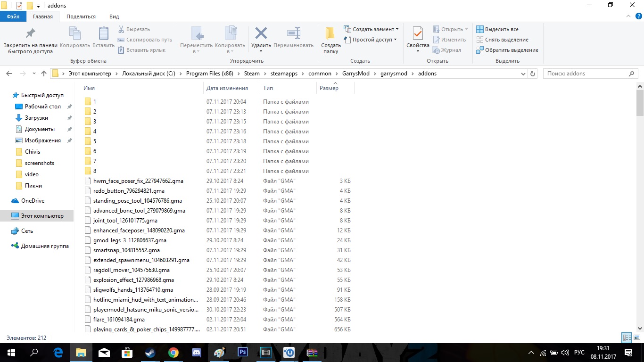Open Discord from the taskbar
Screen dimensions: 644x362
(197, 353)
